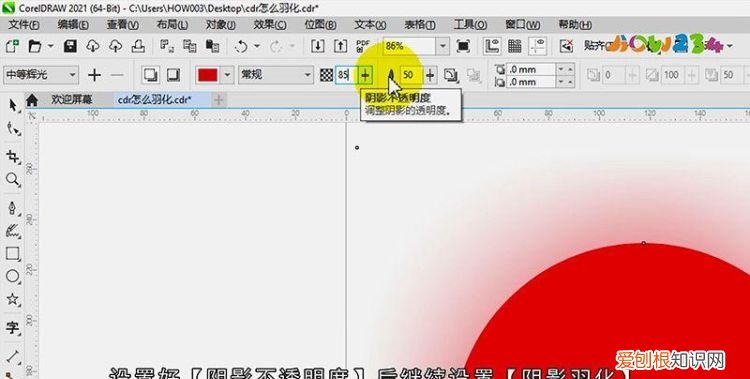Click the Copy icon in toolbar

pos(189,46)
